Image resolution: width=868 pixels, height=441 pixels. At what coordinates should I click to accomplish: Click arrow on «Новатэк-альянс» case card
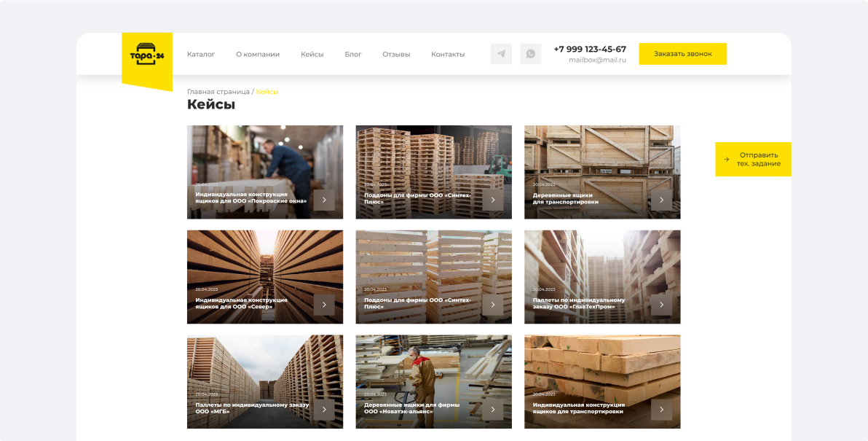493,410
